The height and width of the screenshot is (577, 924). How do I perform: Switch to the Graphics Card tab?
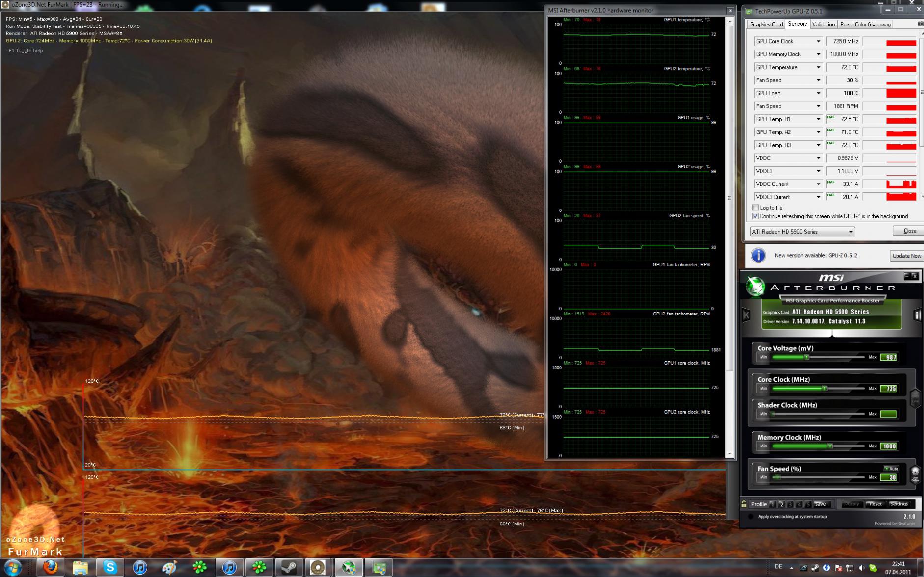point(766,25)
